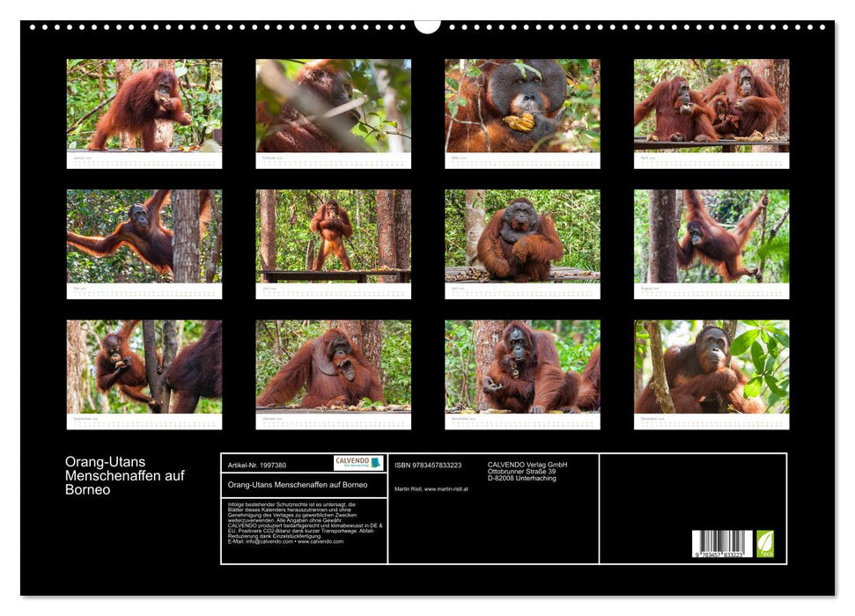Select the green eco certification logo
This screenshot has width=855, height=616.
point(766,544)
